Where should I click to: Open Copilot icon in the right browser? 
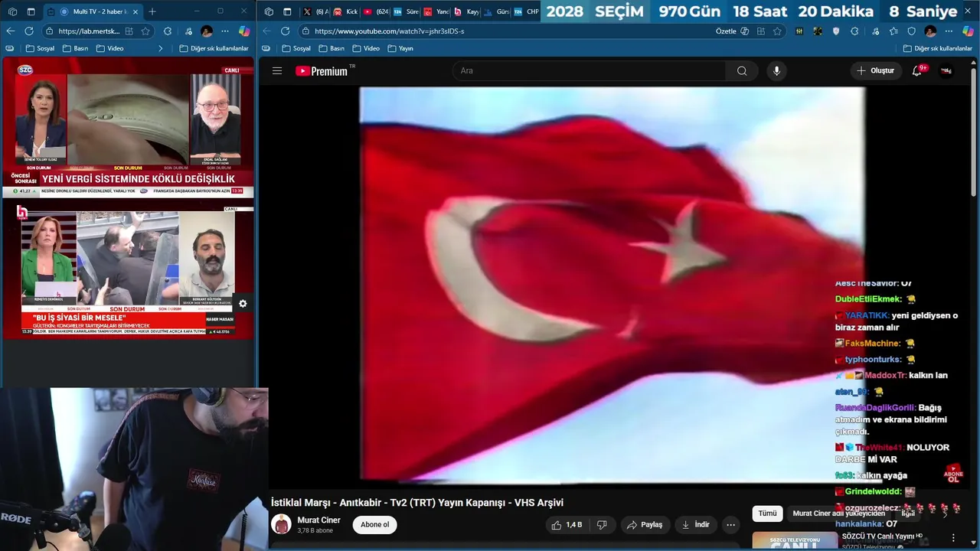click(x=968, y=31)
